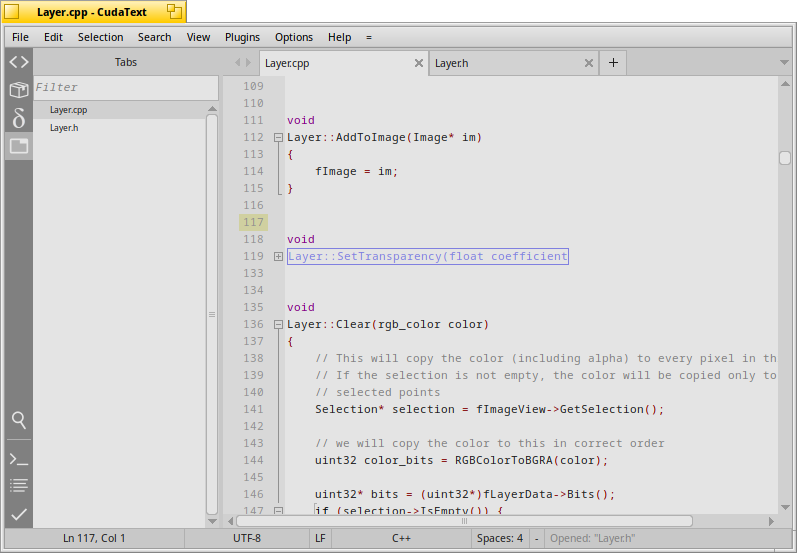Screen dimensions: 797x553
Task: Click the yellow window menu box in title bar
Action: point(11,12)
